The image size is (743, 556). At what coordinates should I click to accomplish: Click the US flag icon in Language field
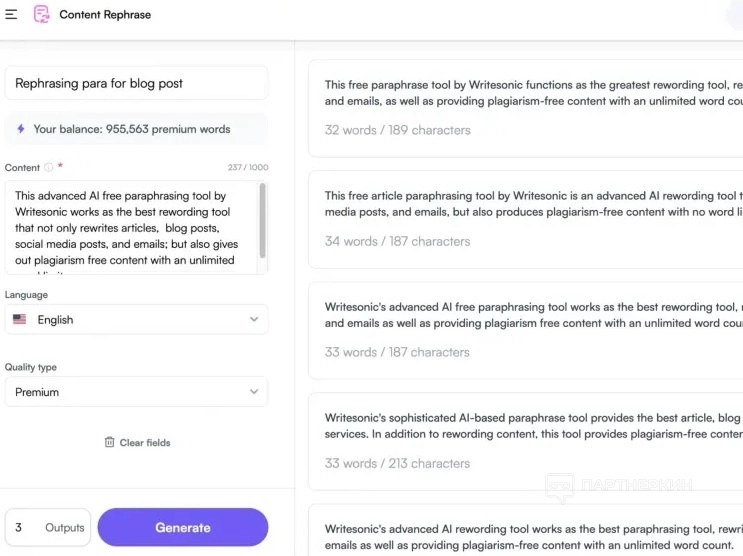click(20, 320)
